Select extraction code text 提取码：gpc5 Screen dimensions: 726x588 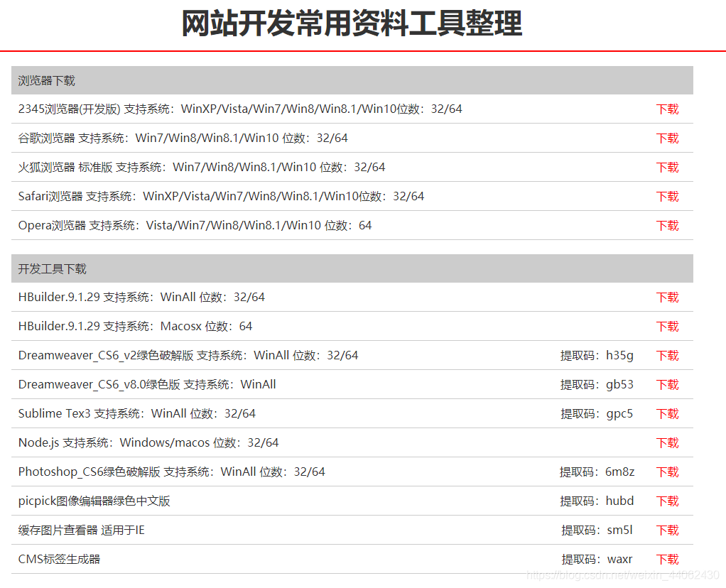click(x=597, y=414)
